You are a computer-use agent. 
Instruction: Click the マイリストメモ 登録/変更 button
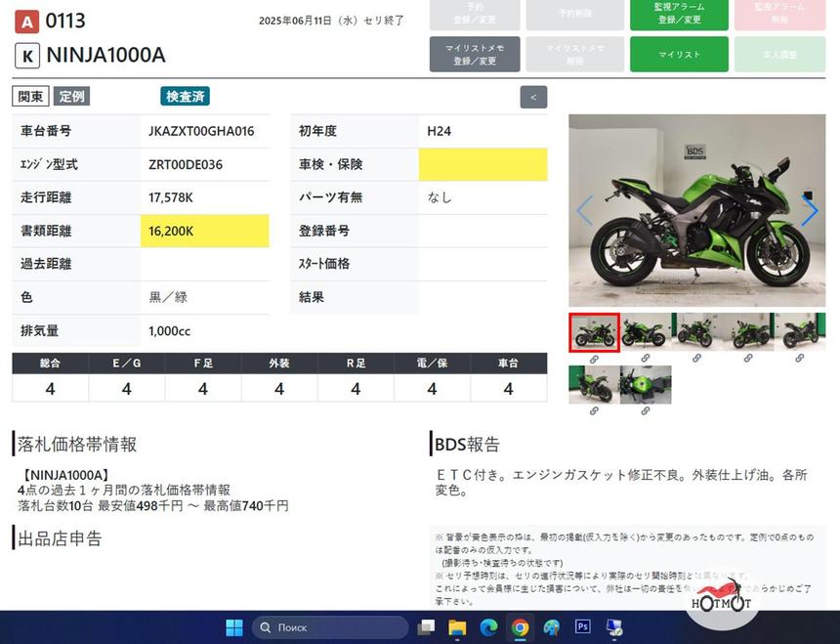pyautogui.click(x=474, y=55)
